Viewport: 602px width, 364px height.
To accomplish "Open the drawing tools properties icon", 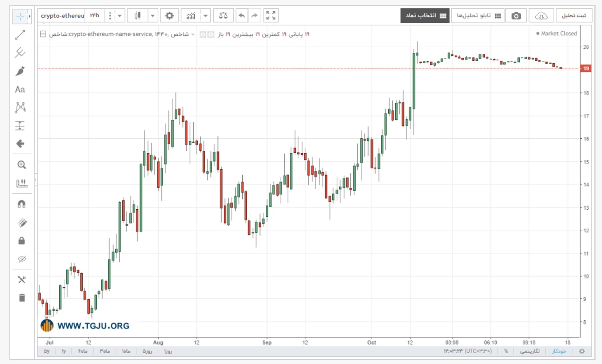I will coord(22,280).
